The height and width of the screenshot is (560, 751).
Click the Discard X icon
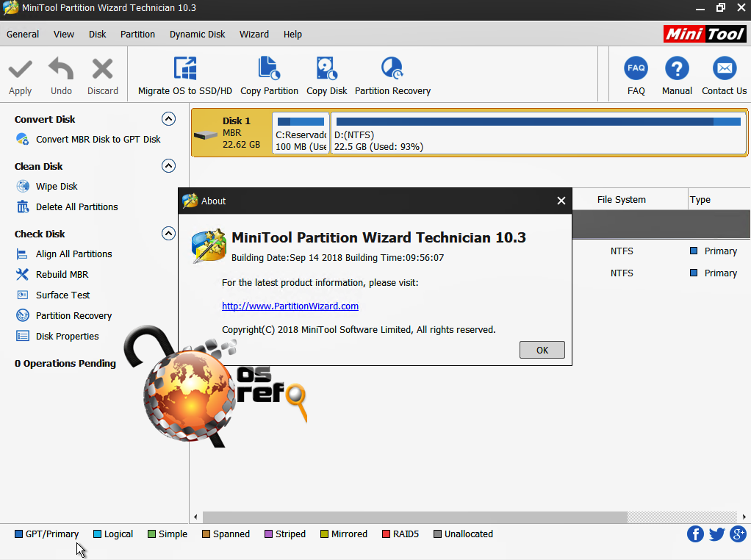(x=102, y=68)
